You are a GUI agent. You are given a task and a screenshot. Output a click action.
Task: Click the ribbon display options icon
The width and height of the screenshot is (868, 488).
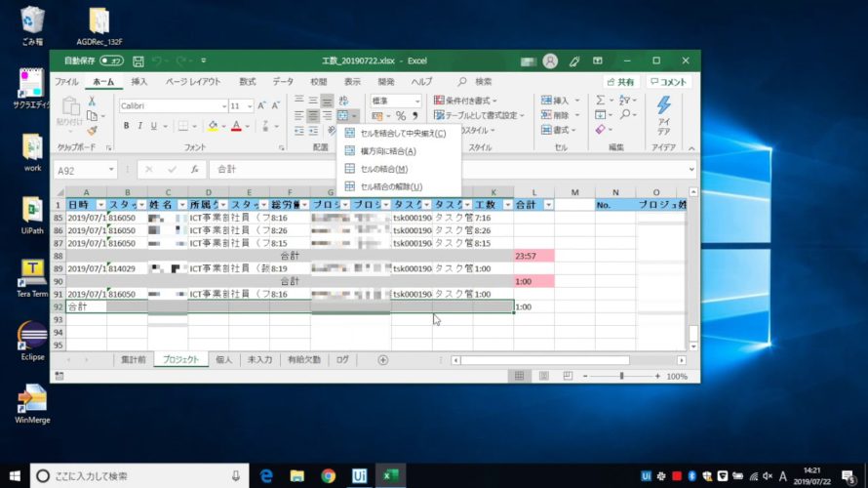point(597,61)
